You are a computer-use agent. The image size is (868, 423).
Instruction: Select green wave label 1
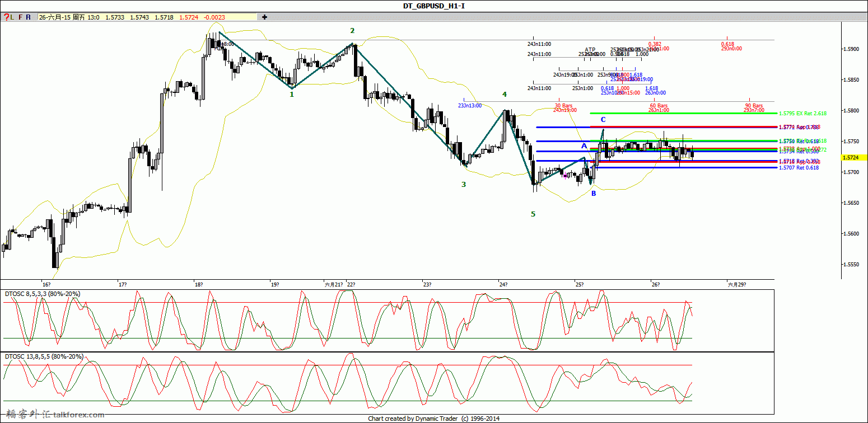point(292,95)
